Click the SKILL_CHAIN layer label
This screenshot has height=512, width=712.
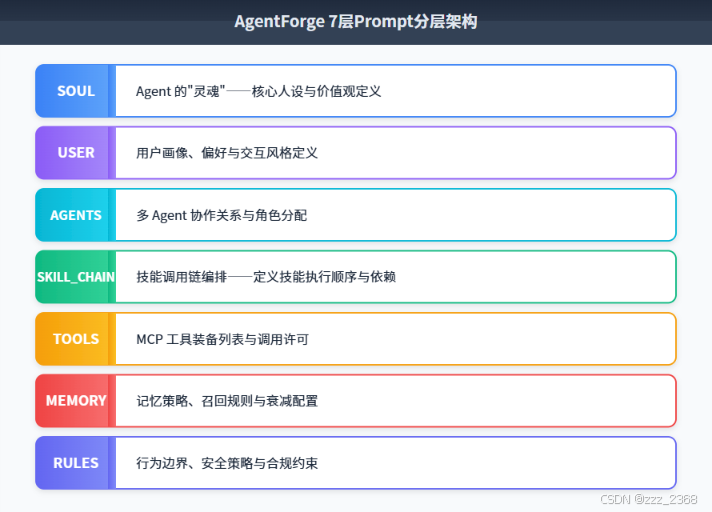click(x=76, y=277)
